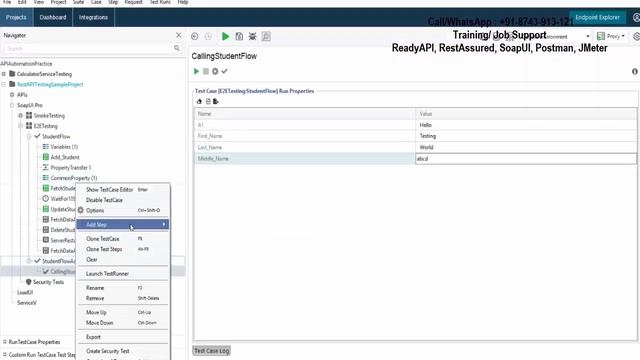The height and width of the screenshot is (360, 640).
Task: Open the Add Step submenu
Action: (x=122, y=224)
